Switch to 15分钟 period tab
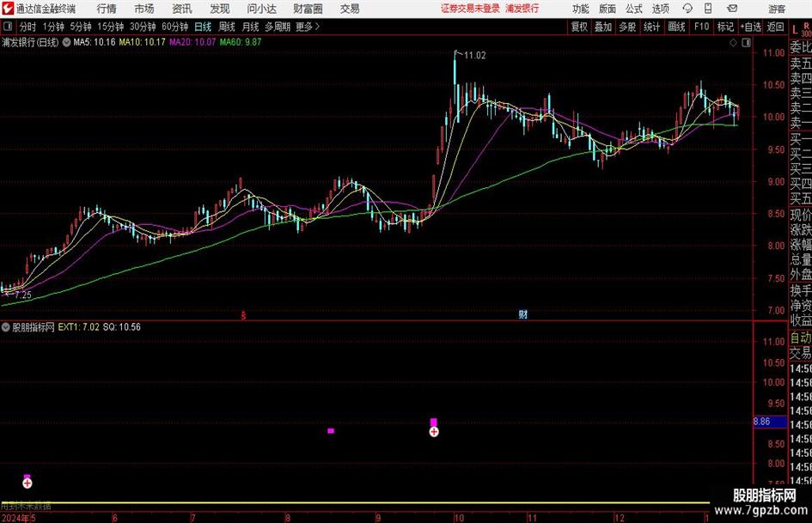Image resolution: width=812 pixels, height=523 pixels. point(111,27)
